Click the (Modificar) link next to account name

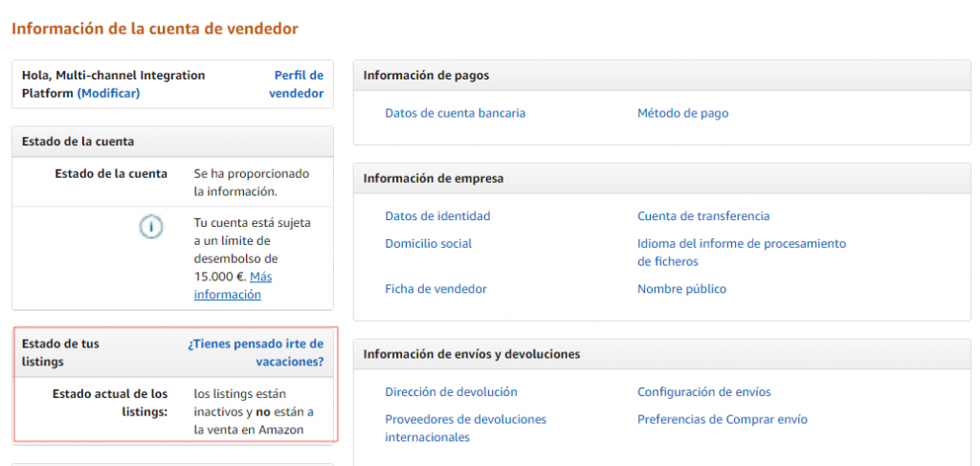tap(108, 93)
